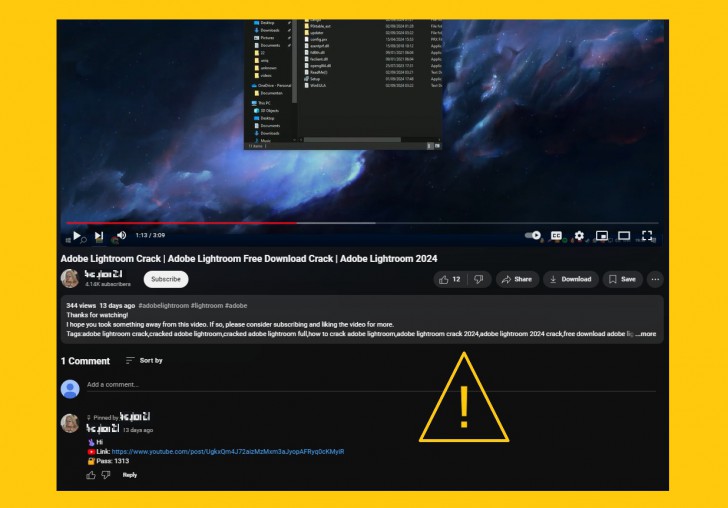Click the Adobe Lightroom Crack video title
The image size is (728, 508).
(x=249, y=259)
